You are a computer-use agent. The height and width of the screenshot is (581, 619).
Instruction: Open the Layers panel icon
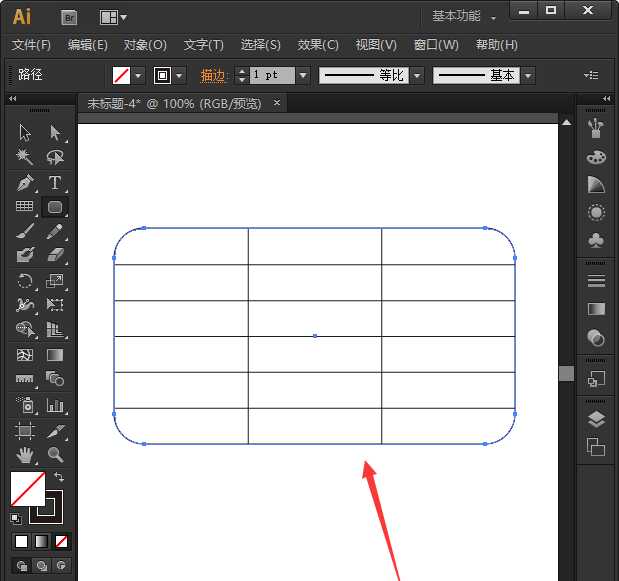(x=596, y=419)
